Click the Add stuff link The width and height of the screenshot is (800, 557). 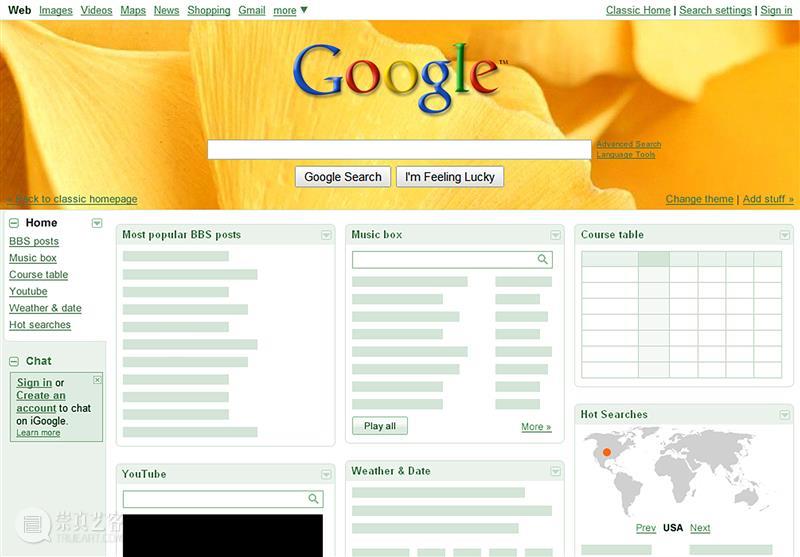[768, 199]
